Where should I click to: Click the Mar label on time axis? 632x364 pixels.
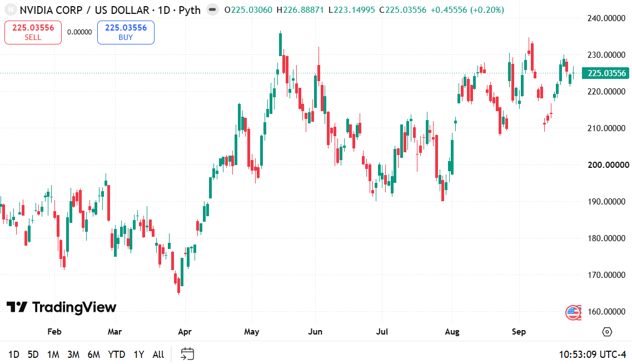[x=115, y=332]
